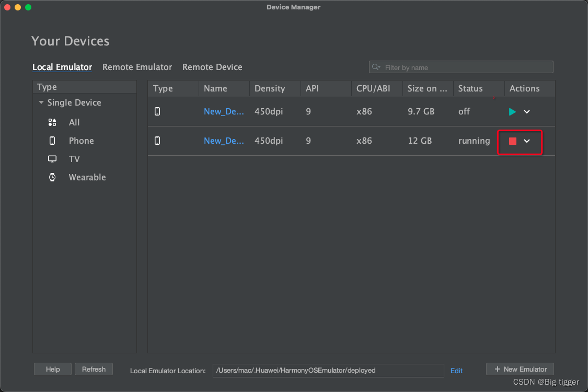
Task: Start the powered-off emulator with the play button
Action: click(x=512, y=111)
